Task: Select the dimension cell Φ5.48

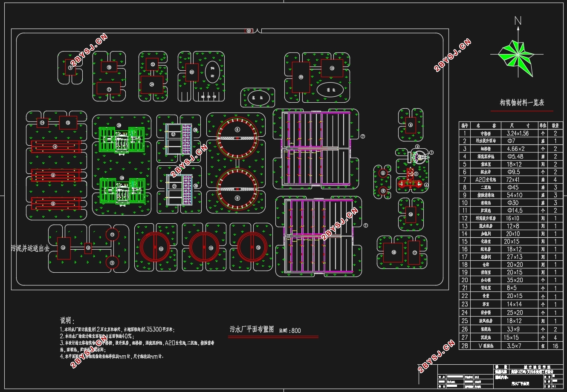Action: tap(515, 156)
